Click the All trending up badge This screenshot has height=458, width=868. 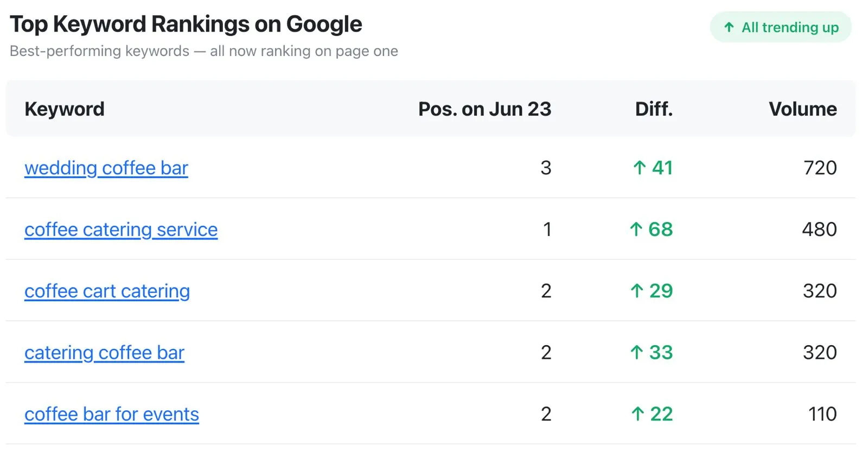point(781,27)
